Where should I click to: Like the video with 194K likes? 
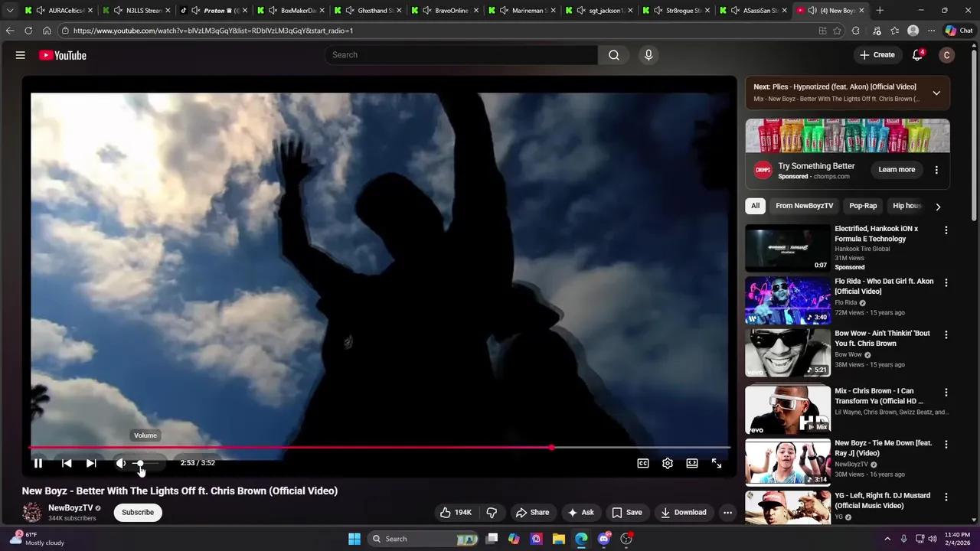click(456, 513)
